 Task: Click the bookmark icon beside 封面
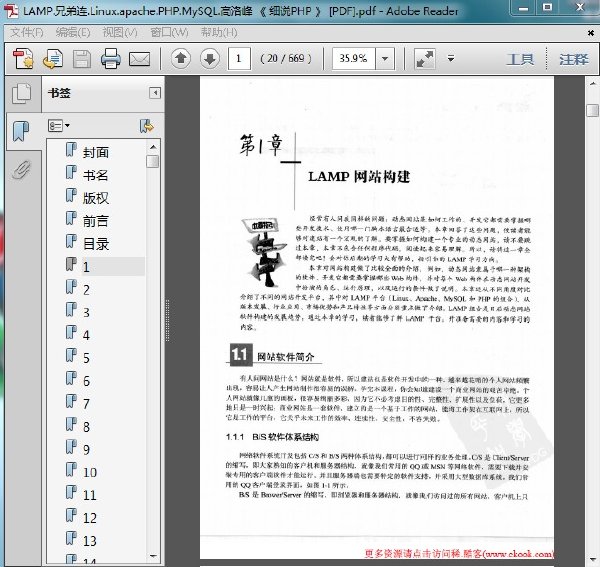[x=71, y=150]
